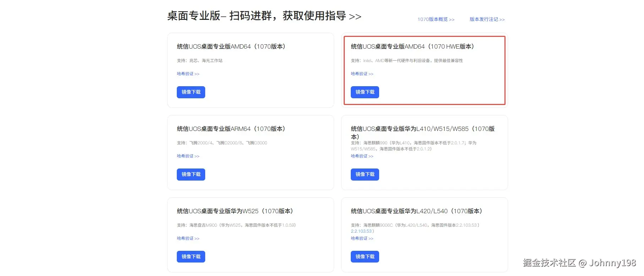Click the Intel、AMD support description text
The width and height of the screenshot is (644, 276).
(407, 61)
